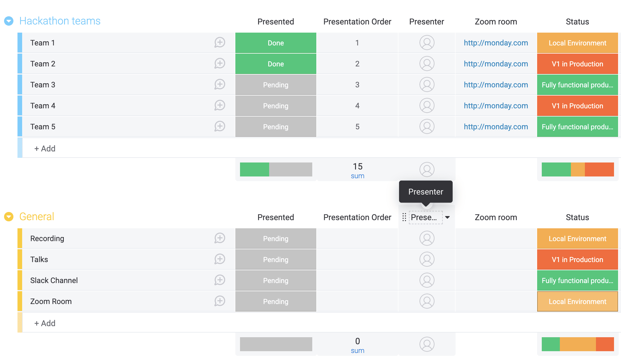Set Talks status V1 in Production

click(577, 259)
